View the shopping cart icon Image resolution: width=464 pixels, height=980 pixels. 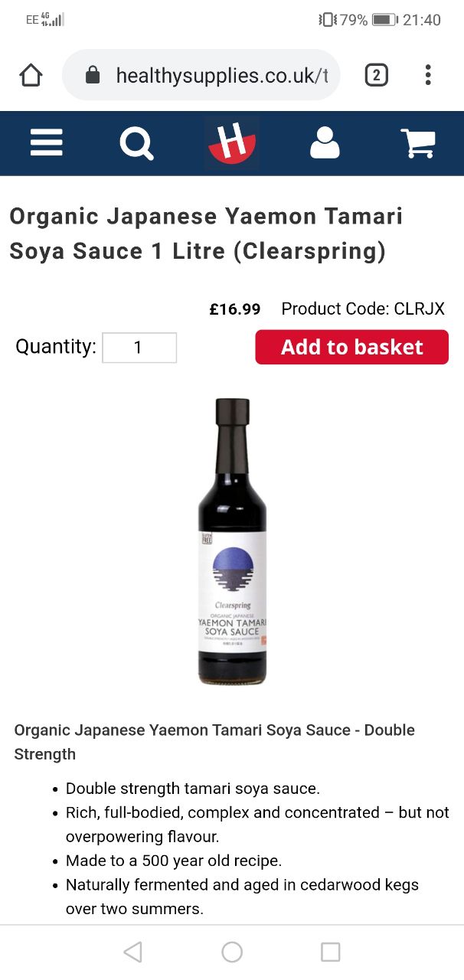[418, 143]
